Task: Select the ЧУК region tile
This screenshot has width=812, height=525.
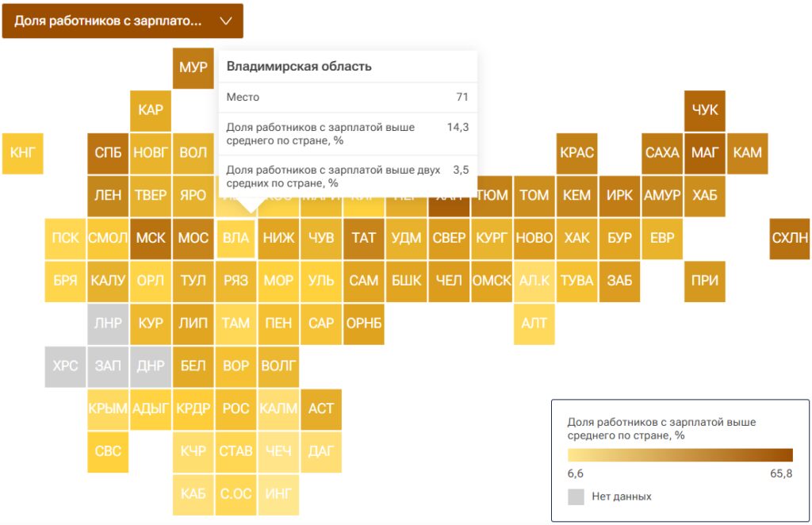Action: click(705, 110)
